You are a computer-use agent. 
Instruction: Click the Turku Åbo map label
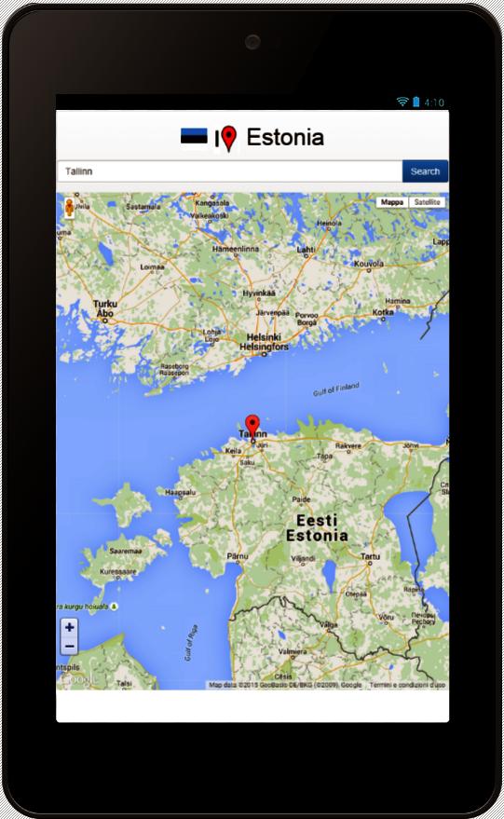pos(105,308)
